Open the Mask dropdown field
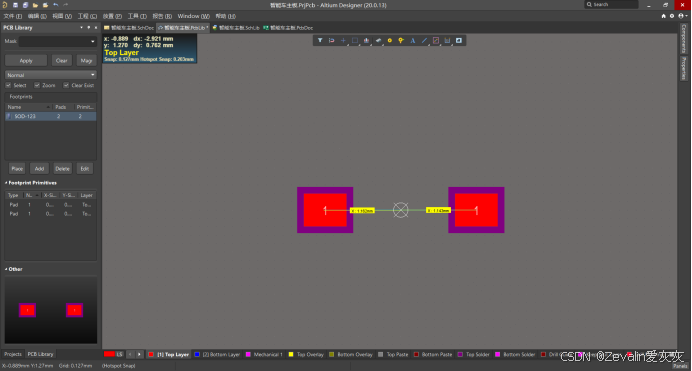The height and width of the screenshot is (371, 692). click(57, 41)
